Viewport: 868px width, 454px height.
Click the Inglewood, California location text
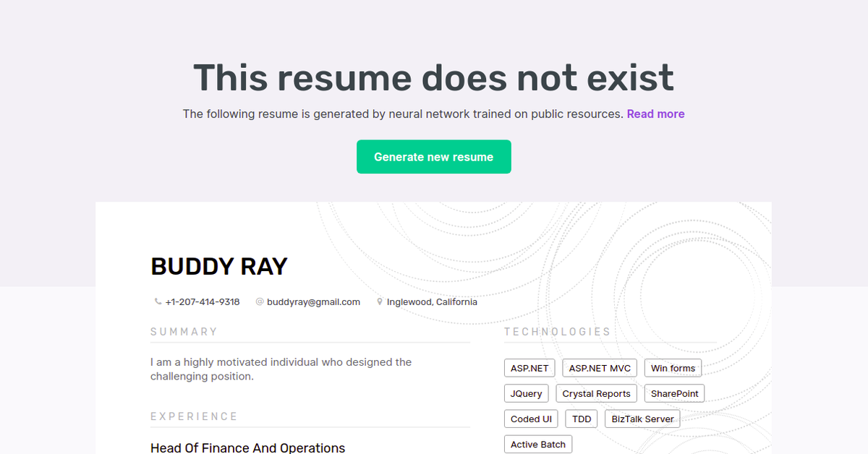tap(432, 302)
